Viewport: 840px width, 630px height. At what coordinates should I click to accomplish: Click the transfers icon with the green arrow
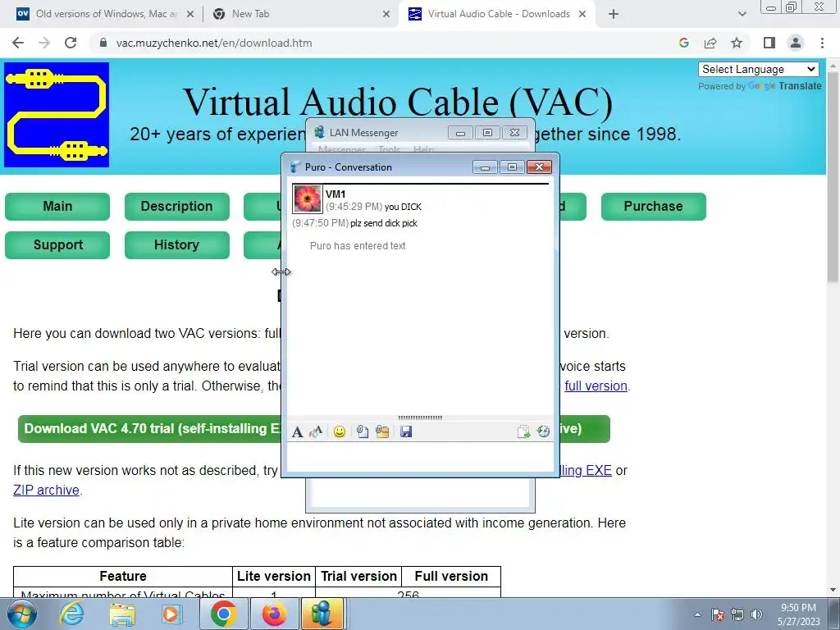(x=523, y=431)
